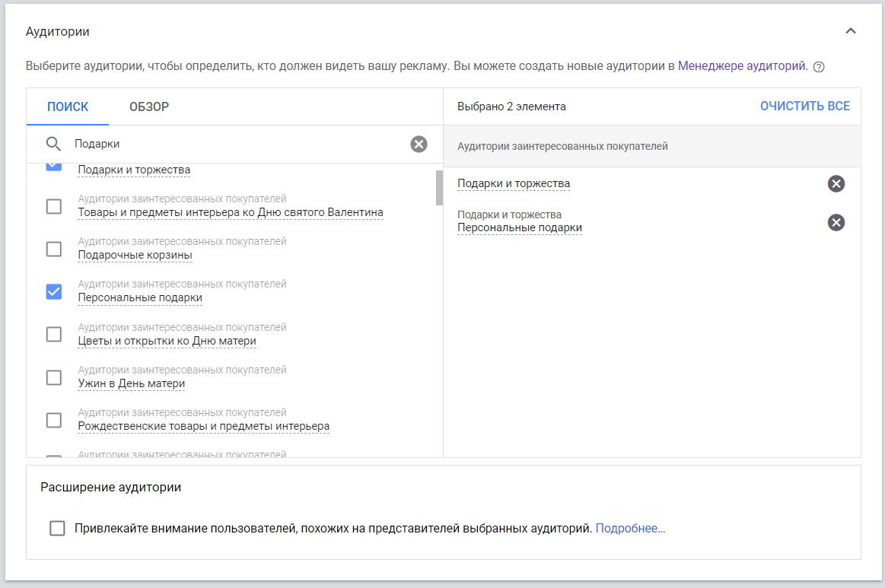This screenshot has width=885, height=588.
Task: Select Цветы и открытки ко Дню матери
Action: click(54, 334)
